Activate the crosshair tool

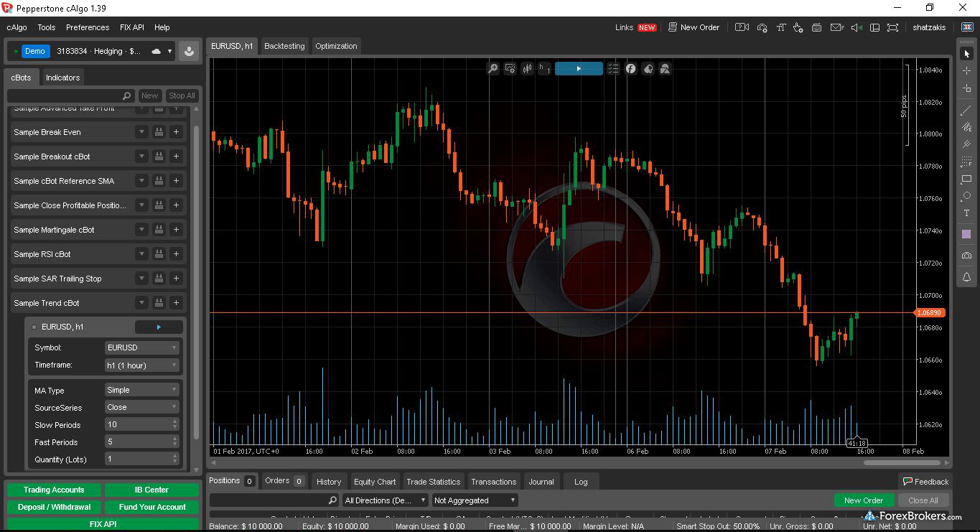[x=966, y=71]
